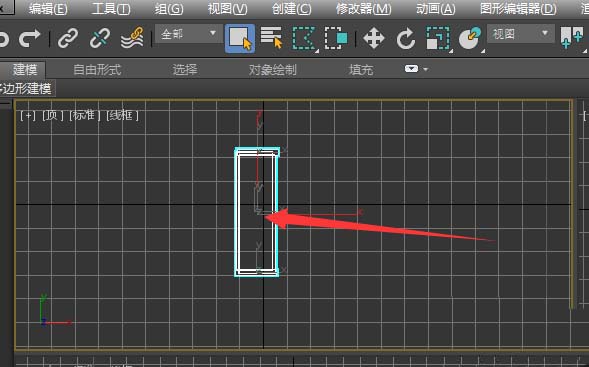Select the Link objects tool
Image resolution: width=589 pixels, height=367 pixels.
point(68,38)
